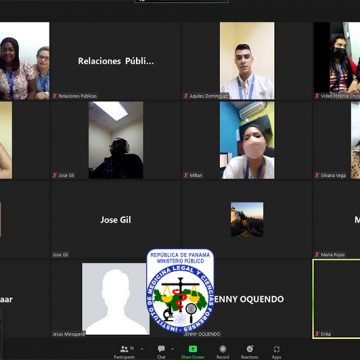
Task: Open the Chat panel icon
Action: click(161, 349)
